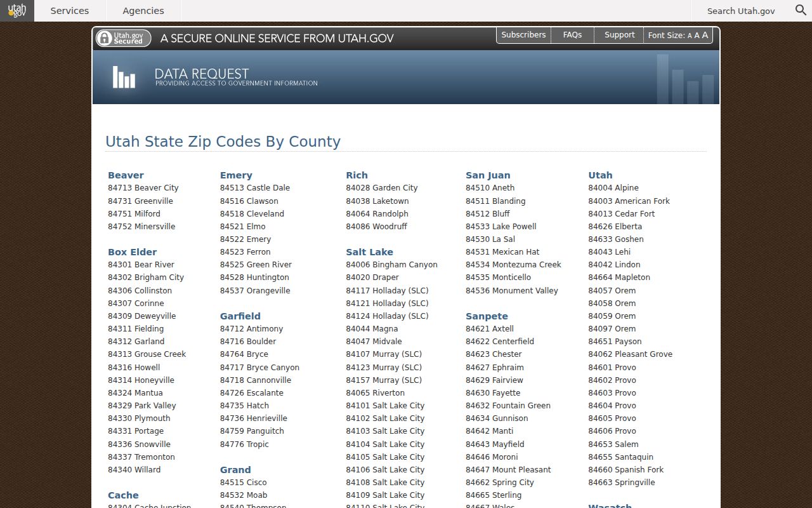
Task: Click the 84525 Green River entry
Action: pos(256,265)
